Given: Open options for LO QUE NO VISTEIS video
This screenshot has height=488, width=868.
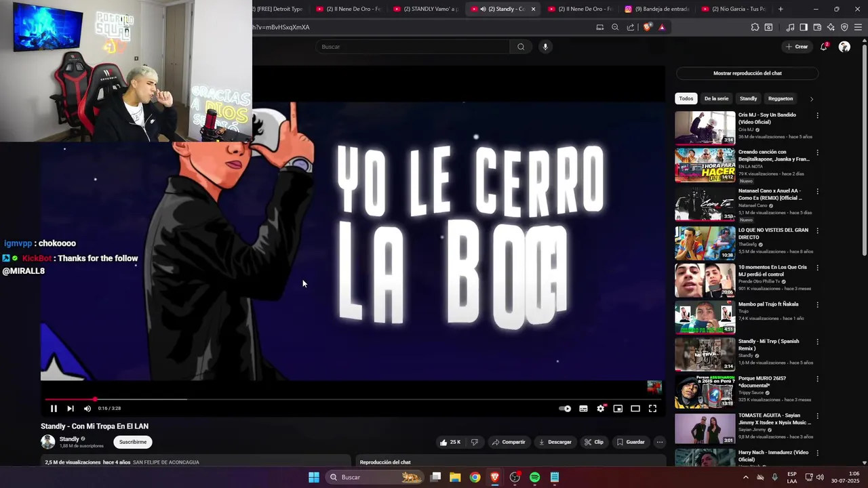Looking at the screenshot, I should [x=817, y=231].
